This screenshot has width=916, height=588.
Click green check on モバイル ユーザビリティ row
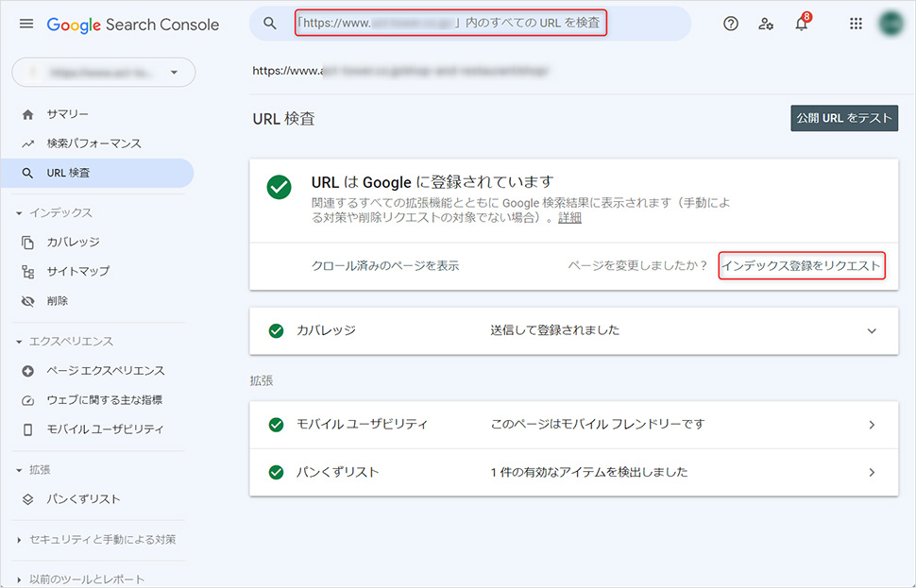coord(276,425)
